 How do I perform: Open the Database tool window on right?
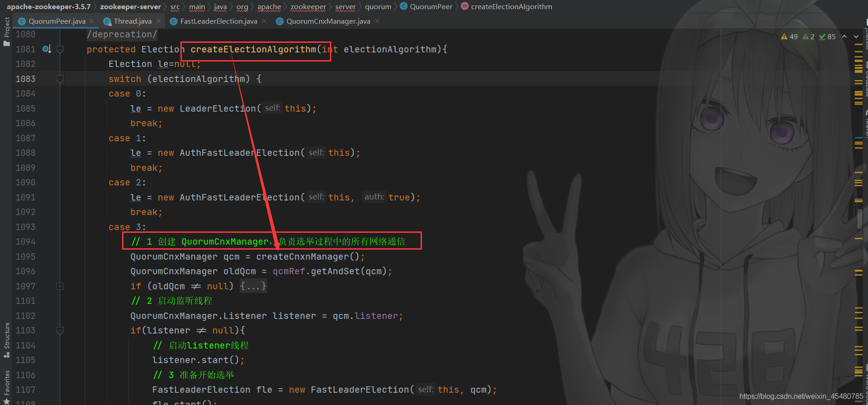click(x=866, y=80)
